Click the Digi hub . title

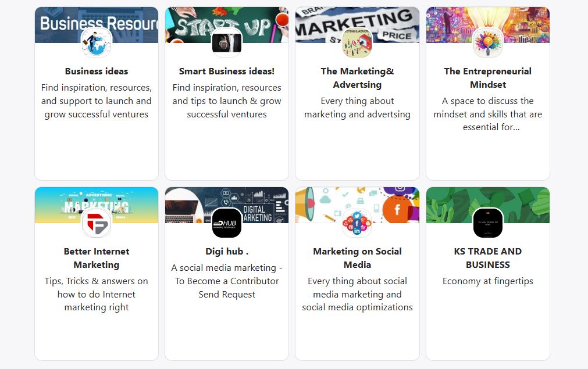point(227,252)
